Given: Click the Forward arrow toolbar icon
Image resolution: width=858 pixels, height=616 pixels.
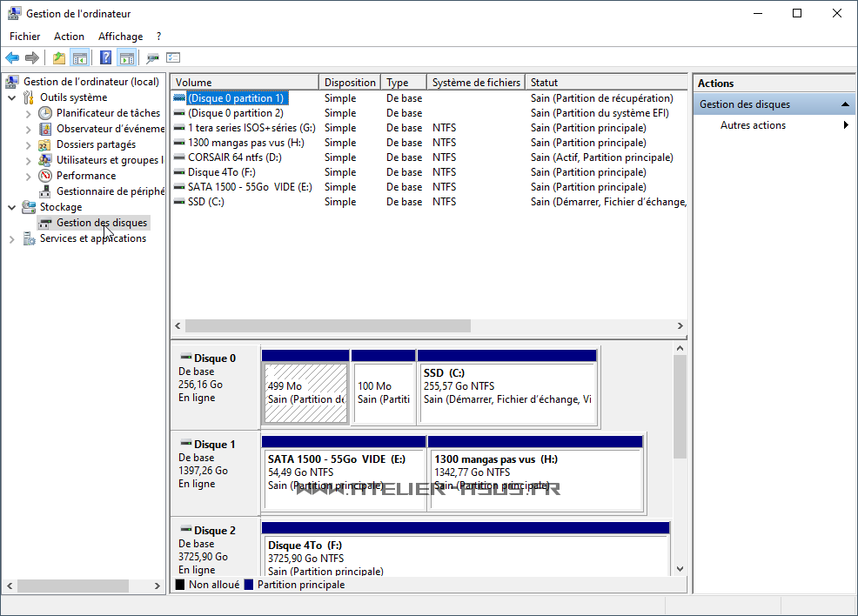Looking at the screenshot, I should 32,57.
